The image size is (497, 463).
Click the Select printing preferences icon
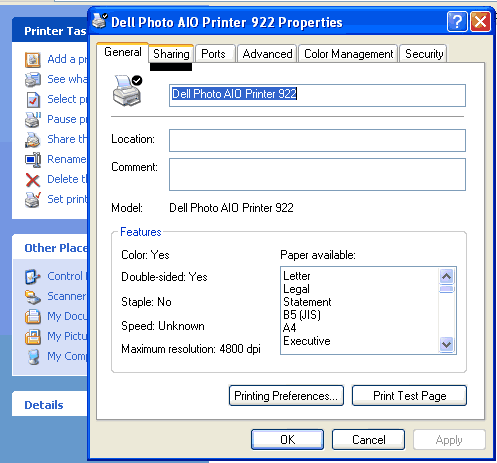pyautogui.click(x=33, y=100)
